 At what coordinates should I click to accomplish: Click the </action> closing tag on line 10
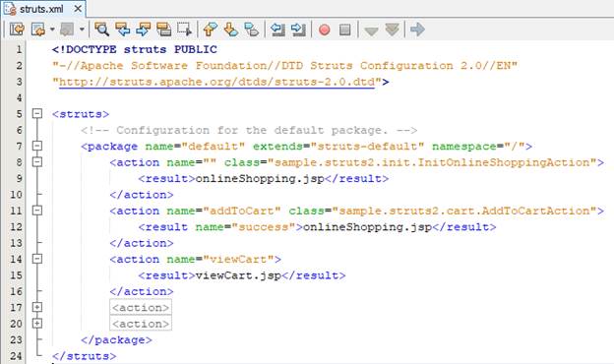coord(142,195)
